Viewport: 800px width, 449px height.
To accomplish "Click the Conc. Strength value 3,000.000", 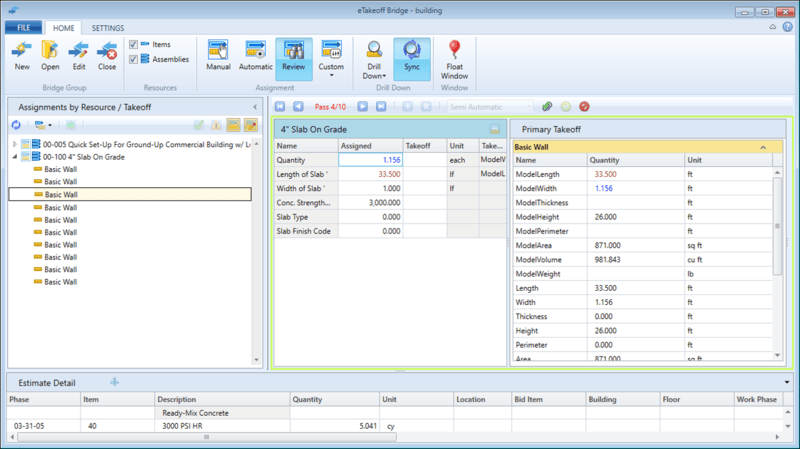I will [x=370, y=203].
